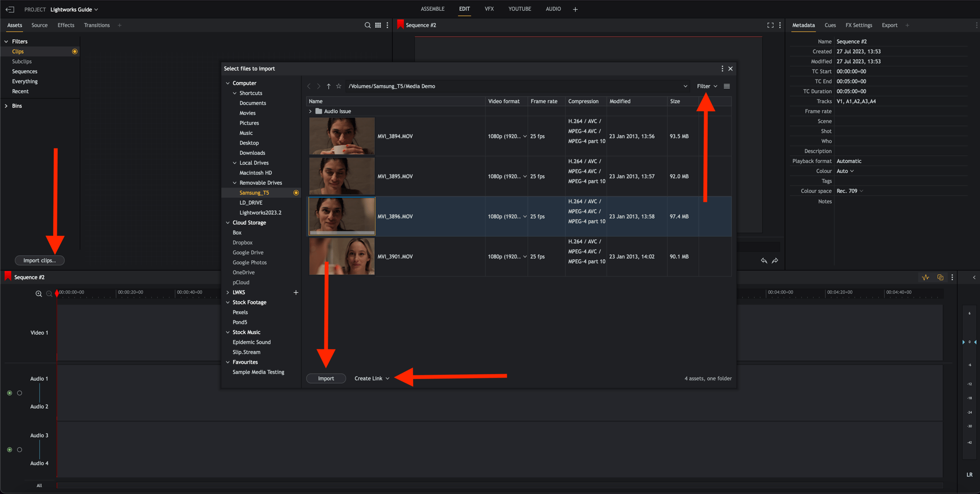Zoom in on the timeline with the magnifier
This screenshot has height=494, width=980.
(x=39, y=294)
